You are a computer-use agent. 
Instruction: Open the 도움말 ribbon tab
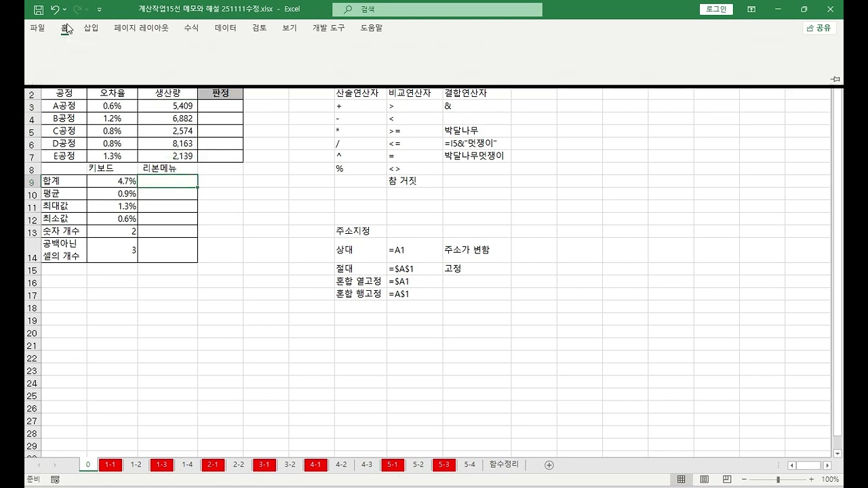(371, 28)
